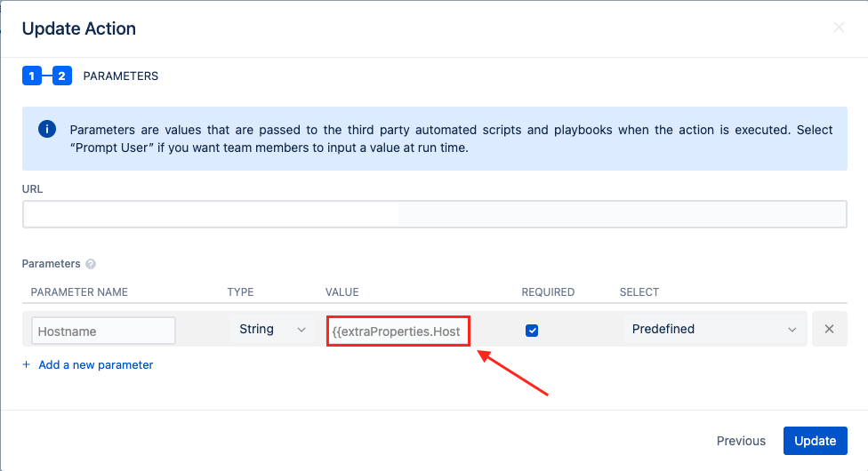Remove the Hostname parameter row

point(829,329)
